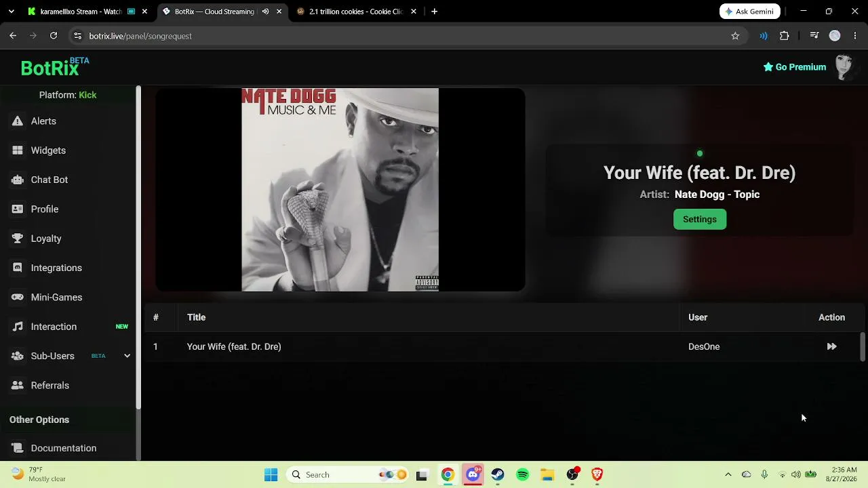Mute the BotRix tab audio icon
The height and width of the screenshot is (488, 868).
pyautogui.click(x=265, y=12)
